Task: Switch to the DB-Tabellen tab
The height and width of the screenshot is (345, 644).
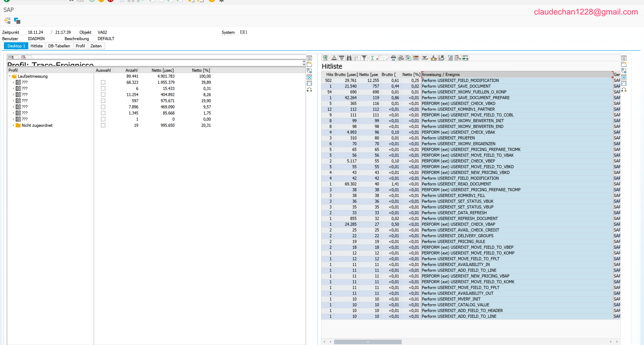Action: click(59, 46)
